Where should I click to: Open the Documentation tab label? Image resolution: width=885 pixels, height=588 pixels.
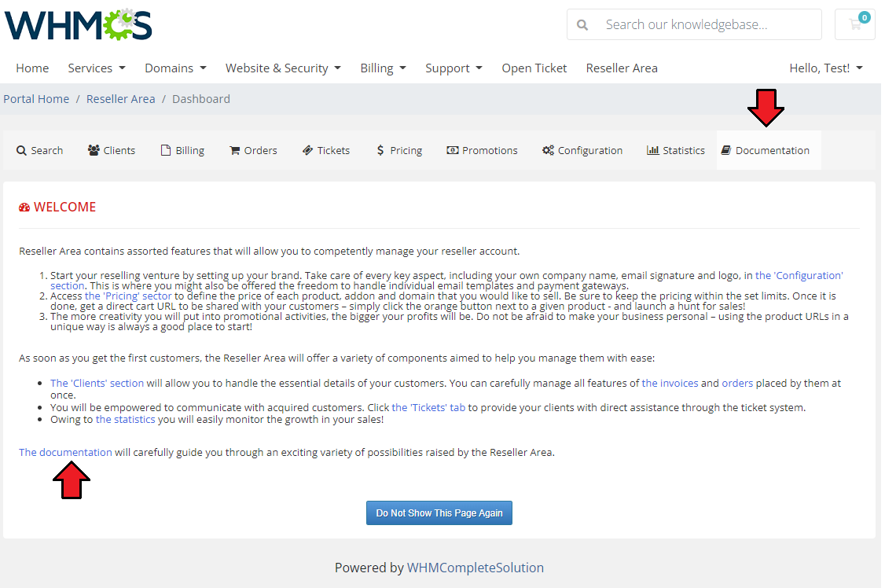(x=772, y=151)
